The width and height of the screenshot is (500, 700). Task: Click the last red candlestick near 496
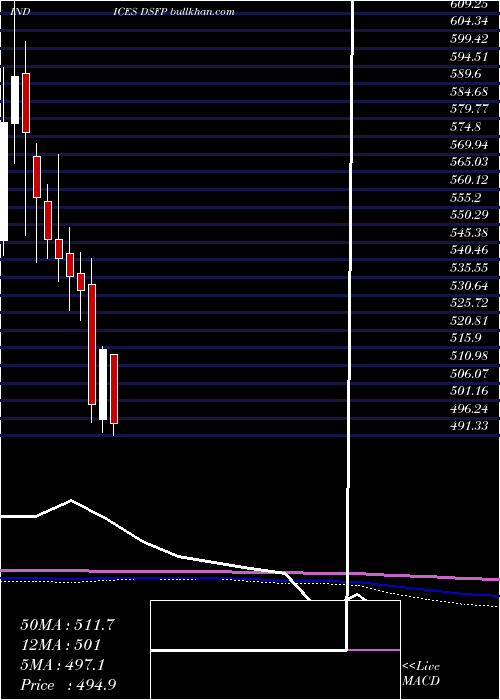[x=114, y=389]
